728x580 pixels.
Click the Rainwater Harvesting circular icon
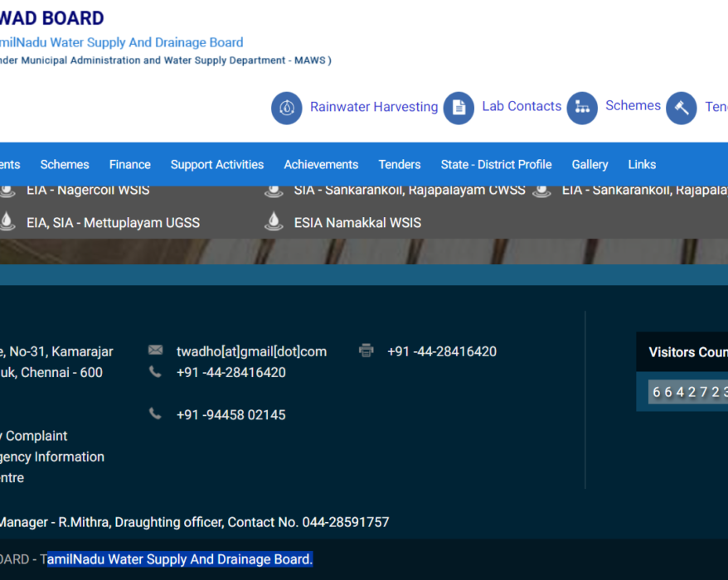click(x=286, y=108)
